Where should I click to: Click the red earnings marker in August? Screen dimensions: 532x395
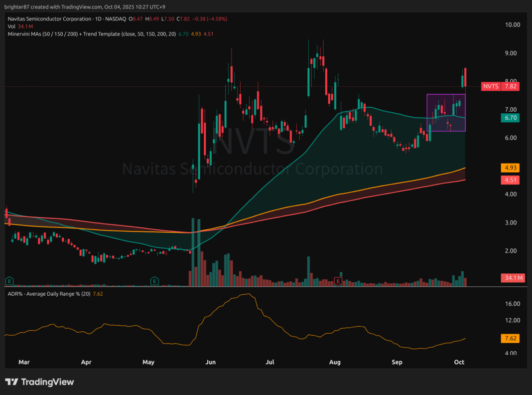coord(338,281)
